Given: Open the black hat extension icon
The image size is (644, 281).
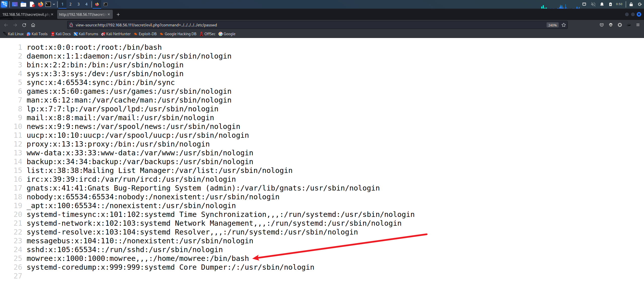Looking at the screenshot, I should pos(629,25).
